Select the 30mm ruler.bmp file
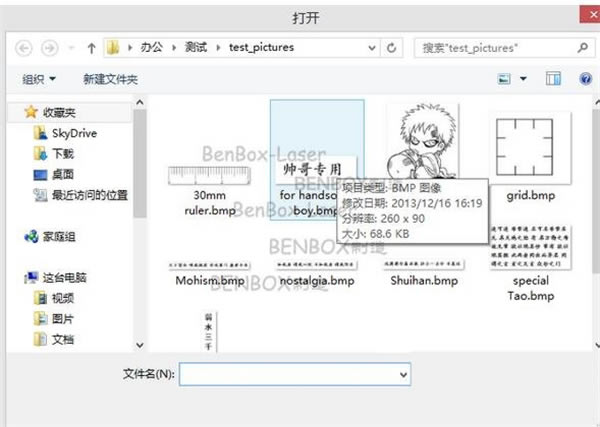The image size is (600, 427). pyautogui.click(x=210, y=189)
